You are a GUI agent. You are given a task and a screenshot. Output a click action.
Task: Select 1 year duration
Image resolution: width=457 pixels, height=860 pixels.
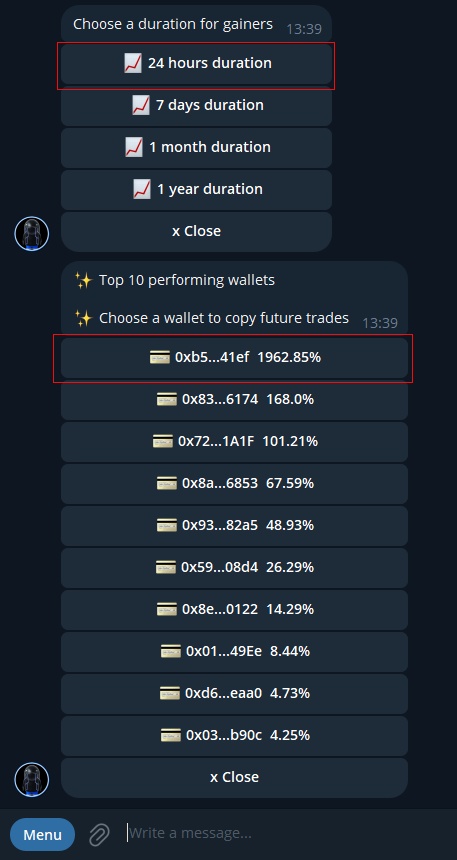coord(196,190)
